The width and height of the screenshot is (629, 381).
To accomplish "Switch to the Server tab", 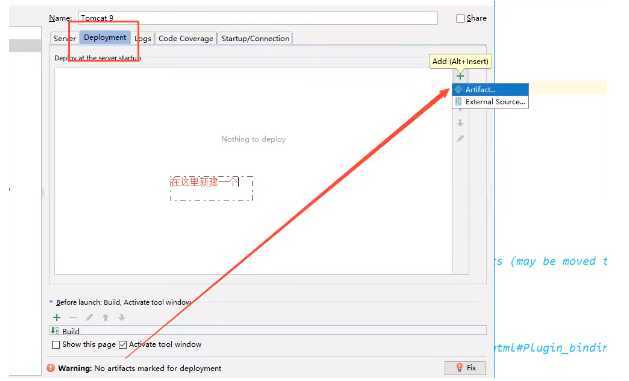I will click(64, 39).
